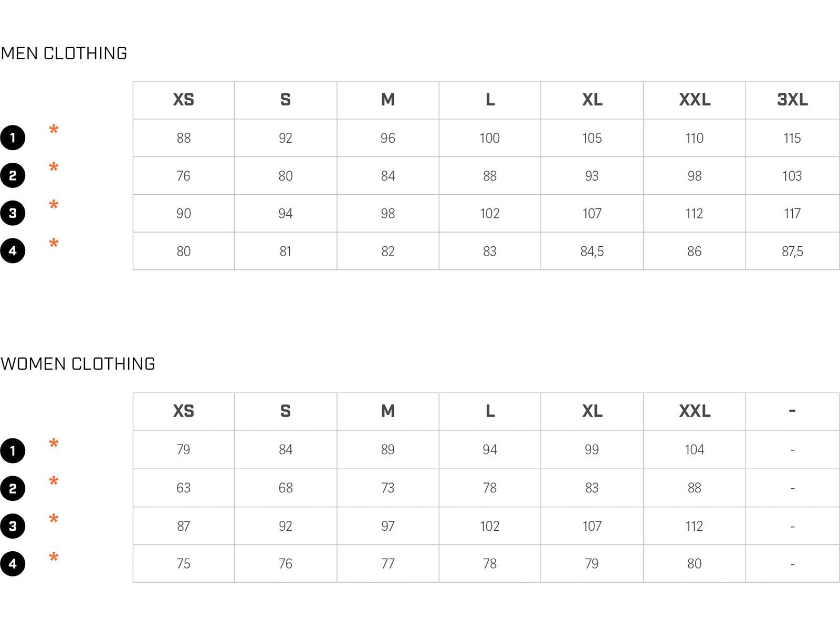The height and width of the screenshot is (630, 840).
Task: Click the 87,5 cell in men's table
Action: tap(792, 251)
